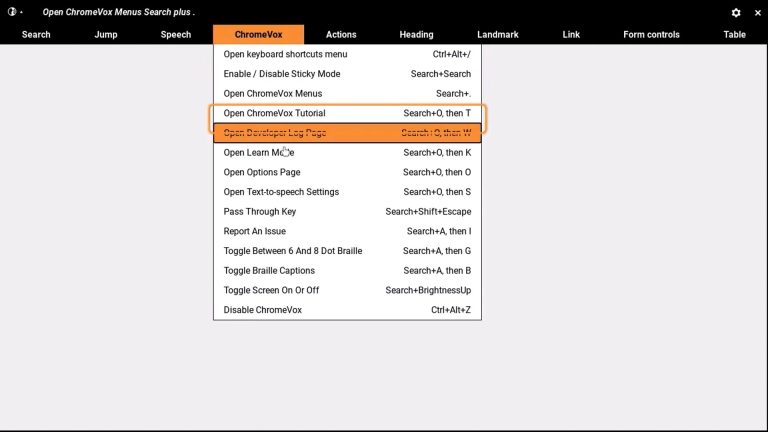Open the Table menu
768x432 pixels.
734,35
